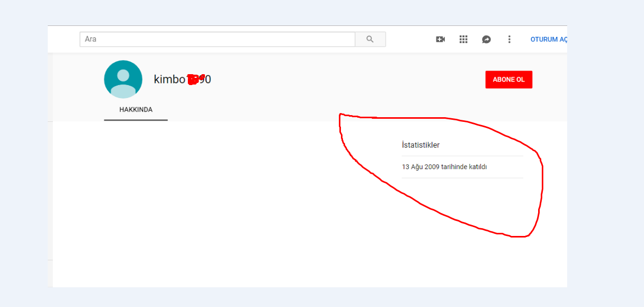Open the three-dot settings menu
The image size is (644, 307).
[509, 39]
